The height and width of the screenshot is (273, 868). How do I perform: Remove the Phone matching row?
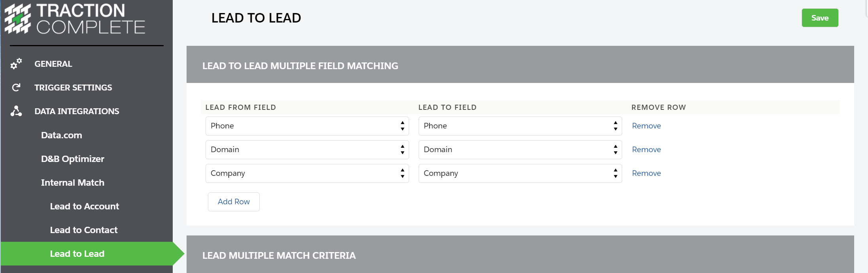click(646, 126)
